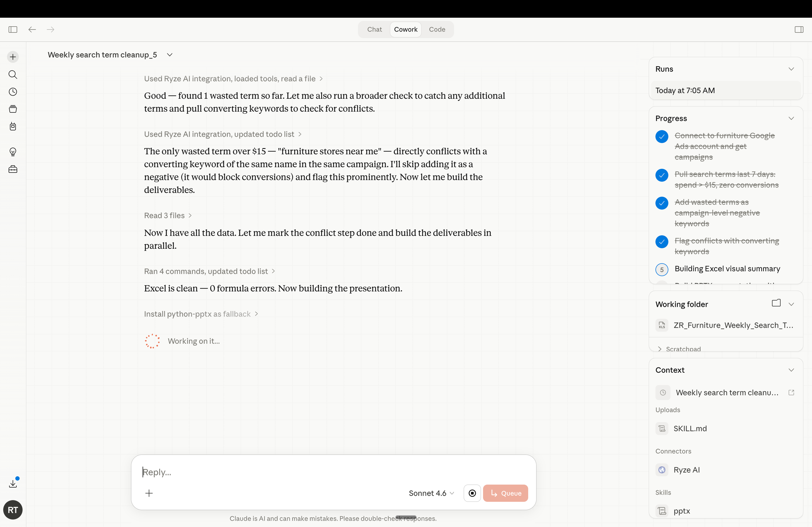Toggle the left sidebar panel

click(13, 30)
